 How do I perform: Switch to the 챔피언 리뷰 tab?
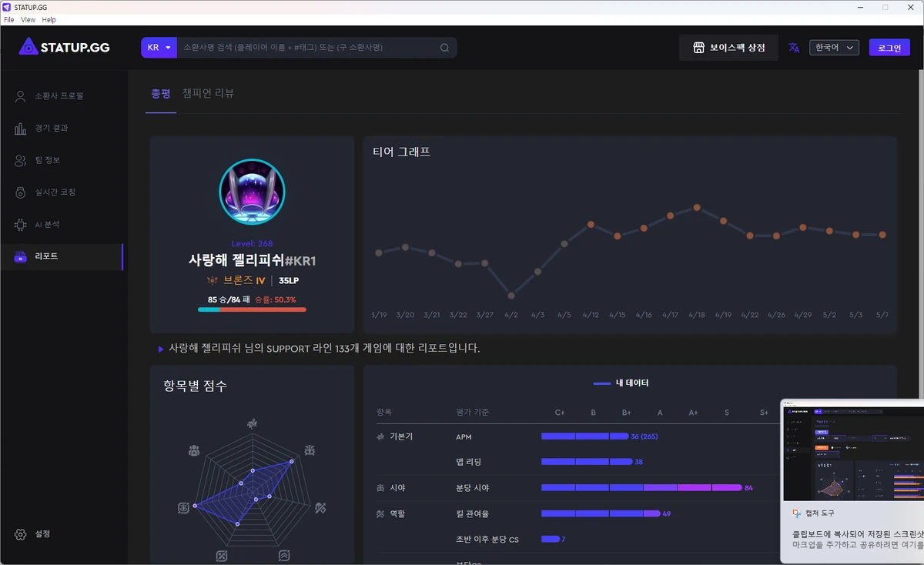pos(208,93)
